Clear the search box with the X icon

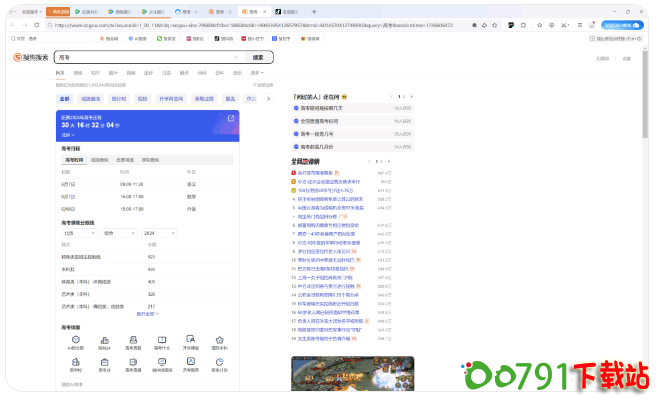click(236, 57)
